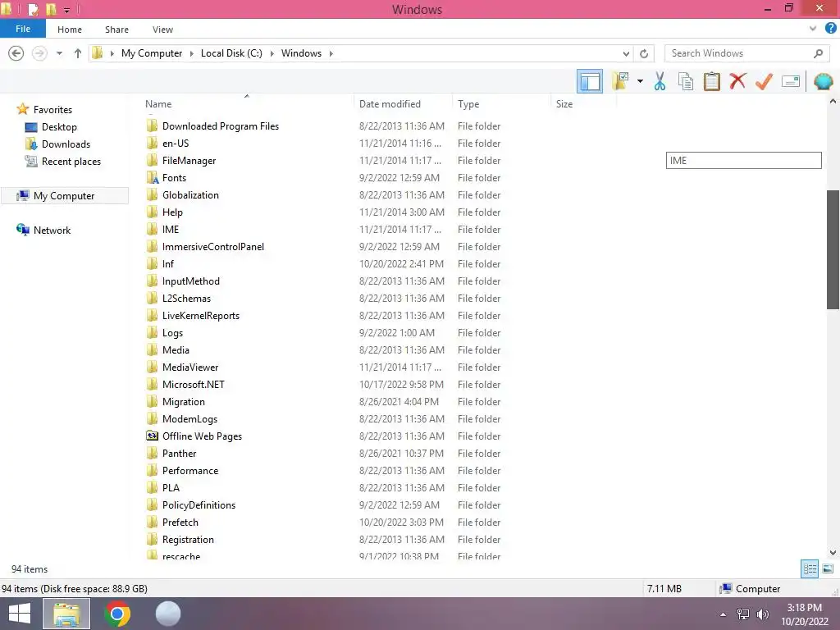Go up one folder level
840x630 pixels.
(78, 53)
